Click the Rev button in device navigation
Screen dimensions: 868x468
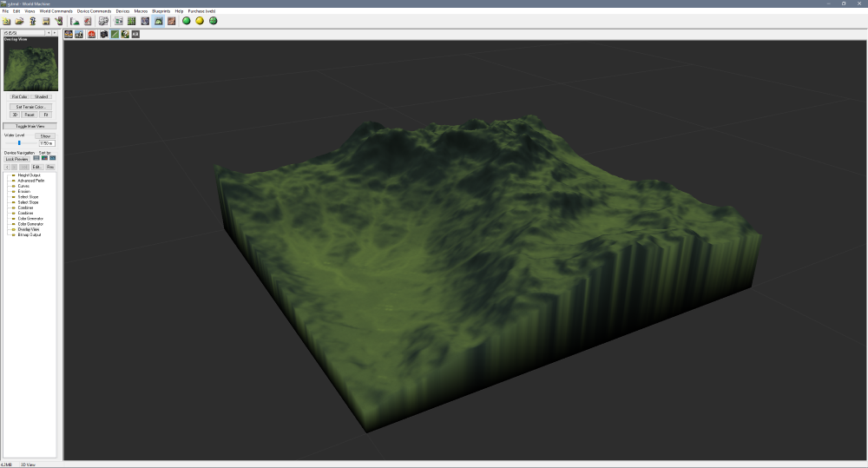[50, 167]
